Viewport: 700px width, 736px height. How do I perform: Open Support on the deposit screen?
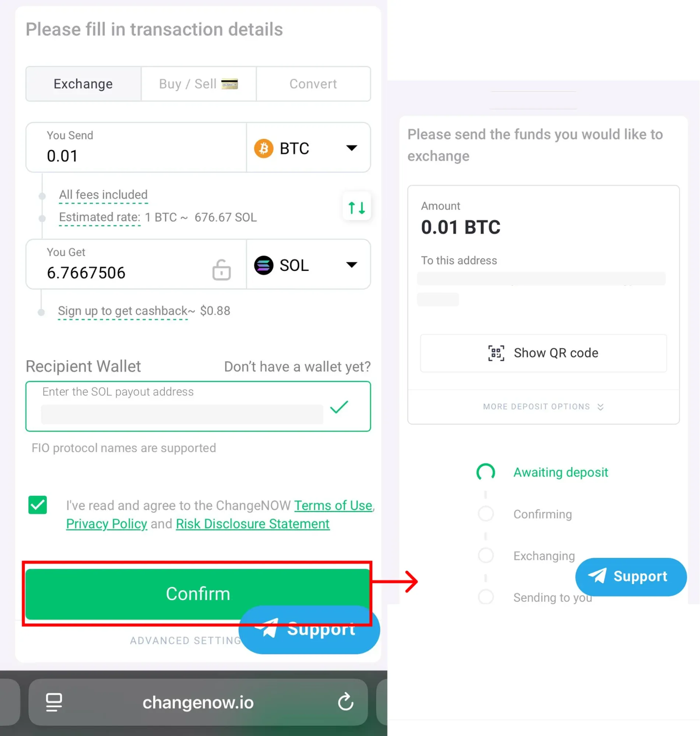[630, 576]
